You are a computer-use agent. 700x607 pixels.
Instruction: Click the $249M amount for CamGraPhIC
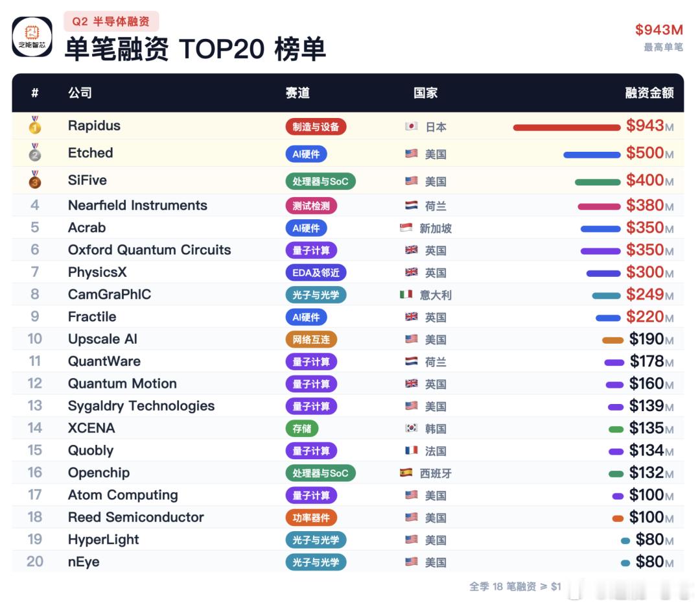[649, 294]
